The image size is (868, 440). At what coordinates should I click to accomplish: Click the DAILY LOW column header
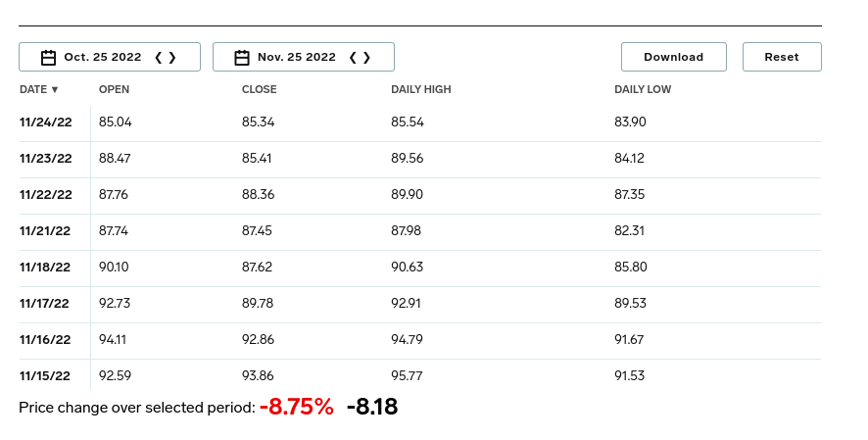[643, 89]
